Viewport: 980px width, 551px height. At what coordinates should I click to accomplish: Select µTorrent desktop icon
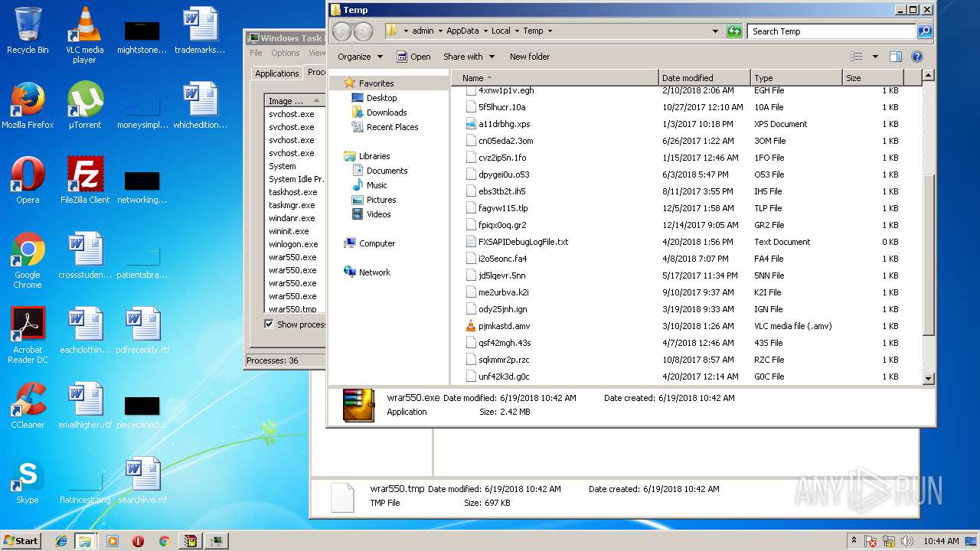click(85, 106)
